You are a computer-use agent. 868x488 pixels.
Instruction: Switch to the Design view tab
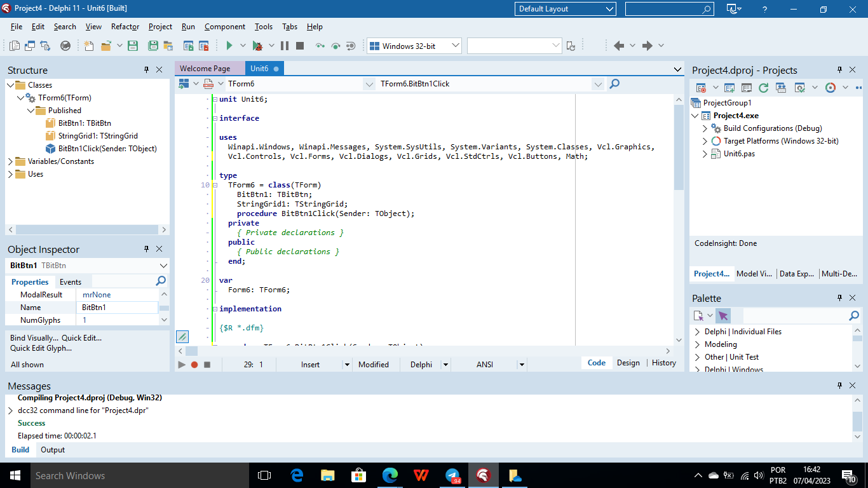pos(628,363)
